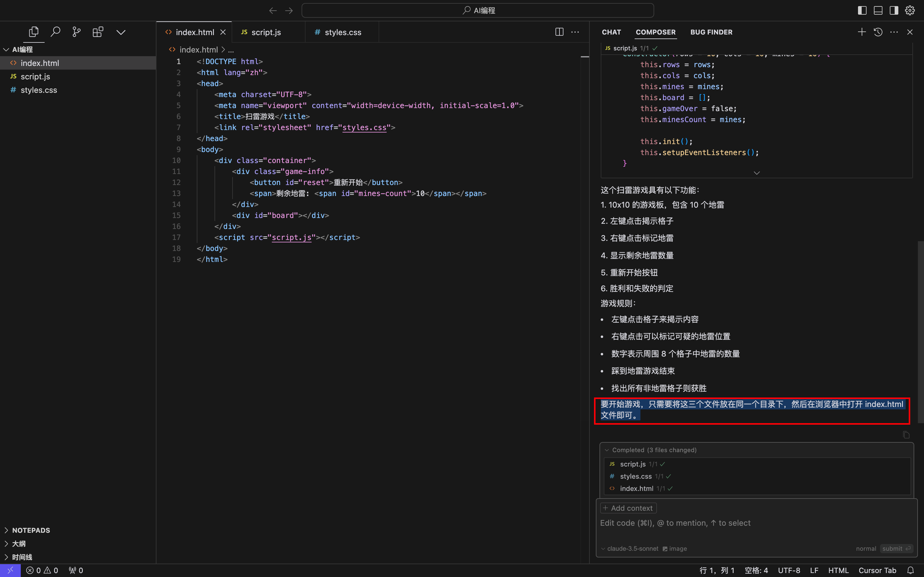This screenshot has width=924, height=577.
Task: Switch to the script.js editor tab
Action: (x=266, y=32)
